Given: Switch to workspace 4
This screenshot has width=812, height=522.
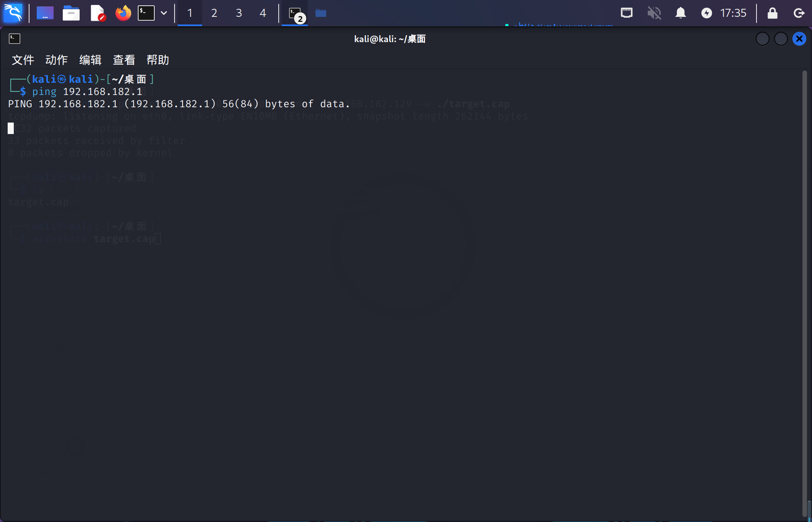Looking at the screenshot, I should click(263, 13).
